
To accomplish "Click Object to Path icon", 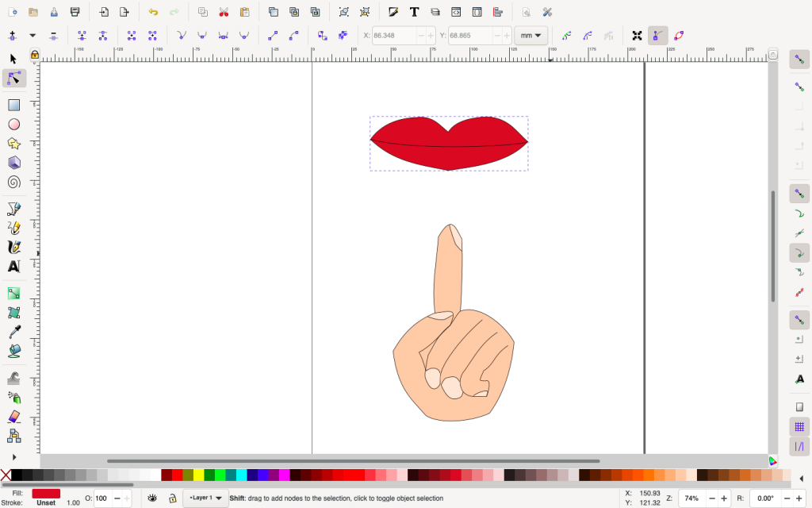I will [322, 35].
